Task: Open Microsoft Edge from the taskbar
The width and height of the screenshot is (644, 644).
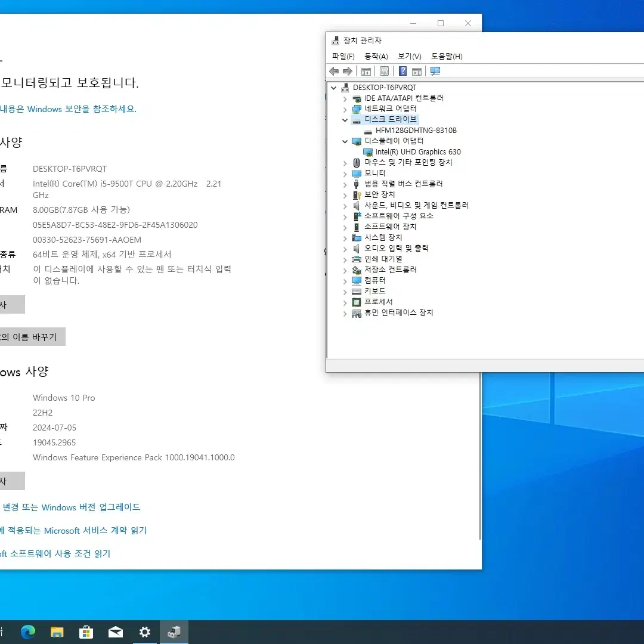Action: coord(28,631)
